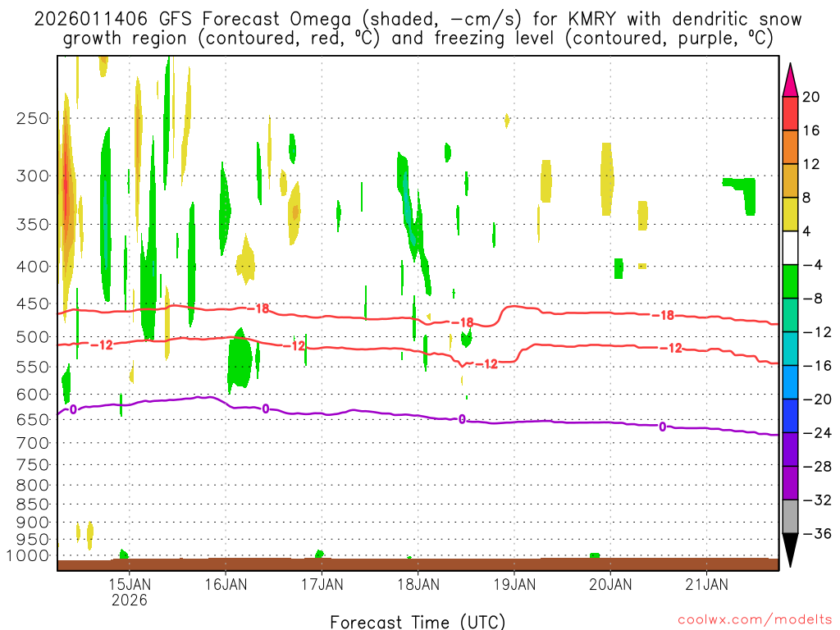Click the 250 pressure level label

point(33,118)
